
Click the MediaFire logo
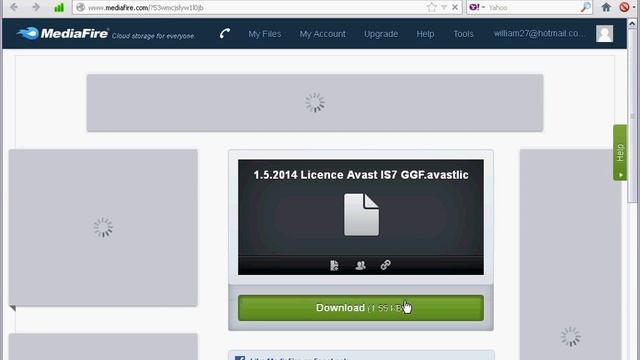coord(63,33)
